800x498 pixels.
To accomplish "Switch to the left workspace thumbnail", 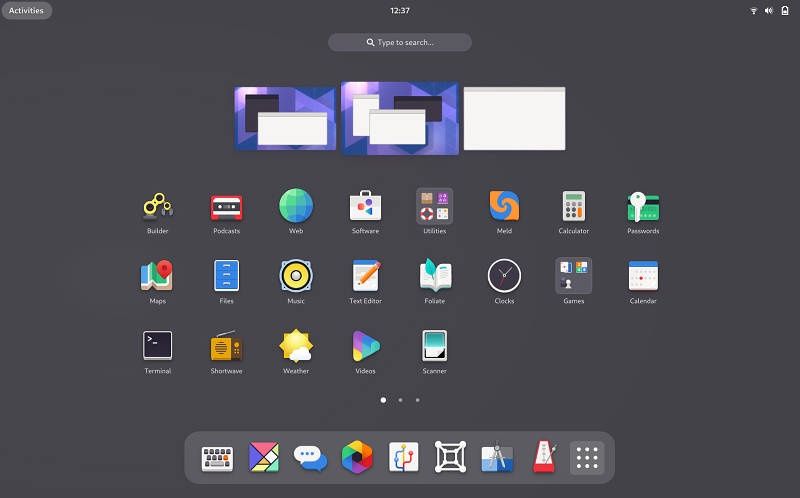I will (285, 118).
